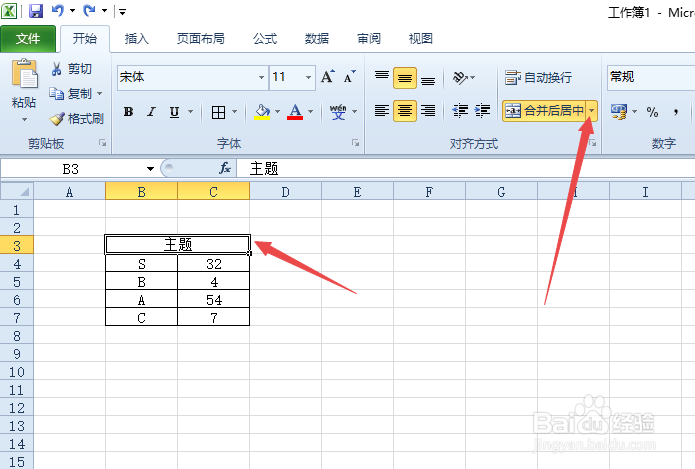695x469 pixels.
Task: Select the Format Painter brush
Action: pyautogui.click(x=76, y=118)
